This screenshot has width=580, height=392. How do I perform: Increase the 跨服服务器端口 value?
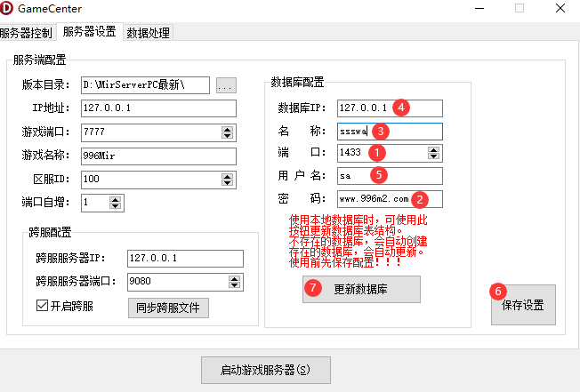pyautogui.click(x=235, y=278)
